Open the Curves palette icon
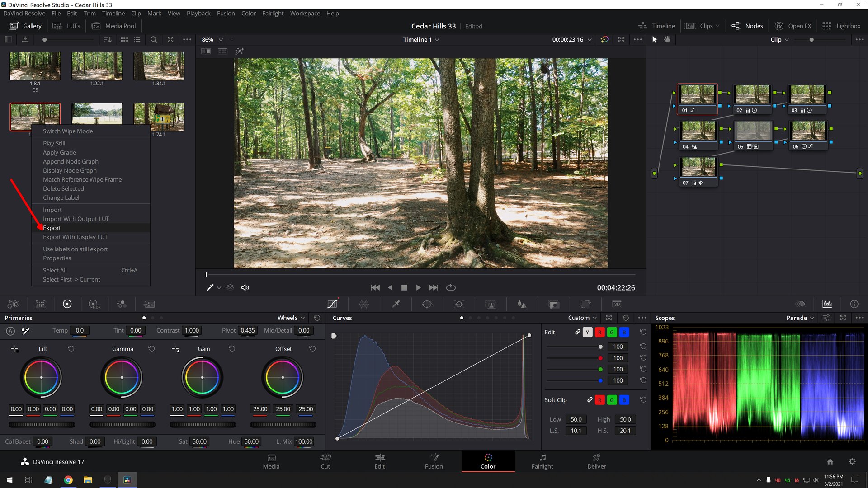The image size is (868, 488). click(x=333, y=304)
